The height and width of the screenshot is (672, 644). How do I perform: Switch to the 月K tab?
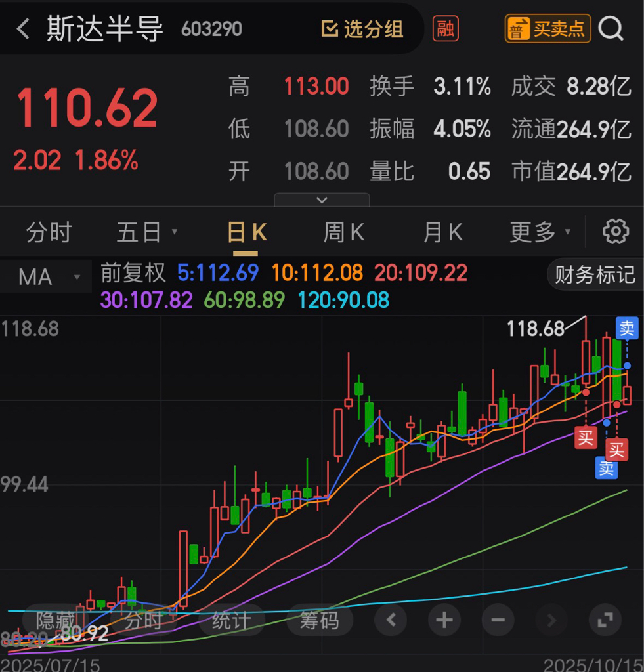pos(443,232)
